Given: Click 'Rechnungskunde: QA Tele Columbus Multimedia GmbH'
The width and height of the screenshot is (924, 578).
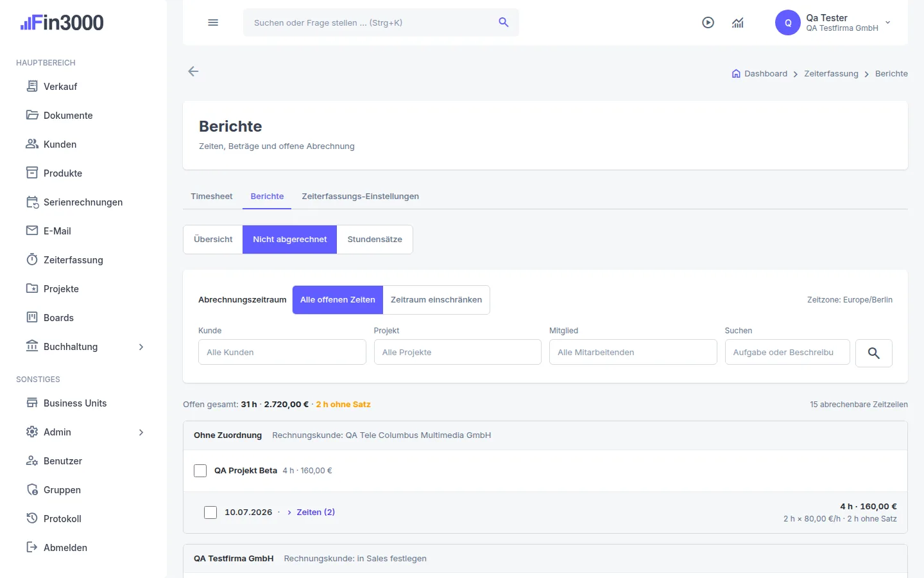Looking at the screenshot, I should pyautogui.click(x=382, y=435).
